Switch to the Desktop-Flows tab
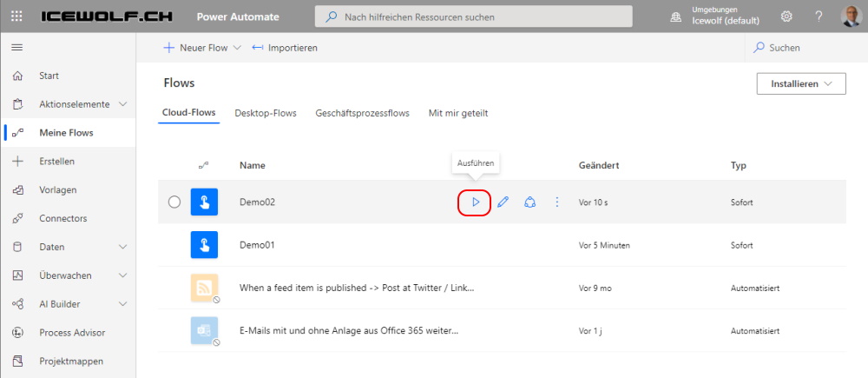Image resolution: width=868 pixels, height=378 pixels. pos(266,113)
